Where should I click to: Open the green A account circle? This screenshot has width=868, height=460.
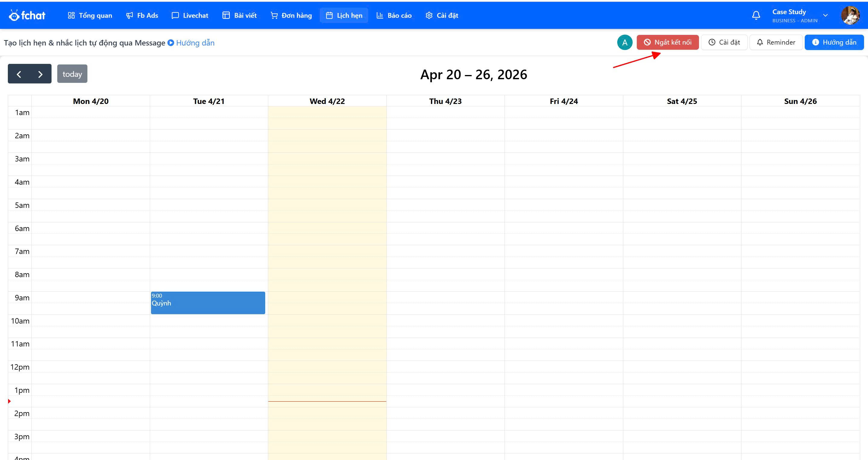pyautogui.click(x=625, y=42)
